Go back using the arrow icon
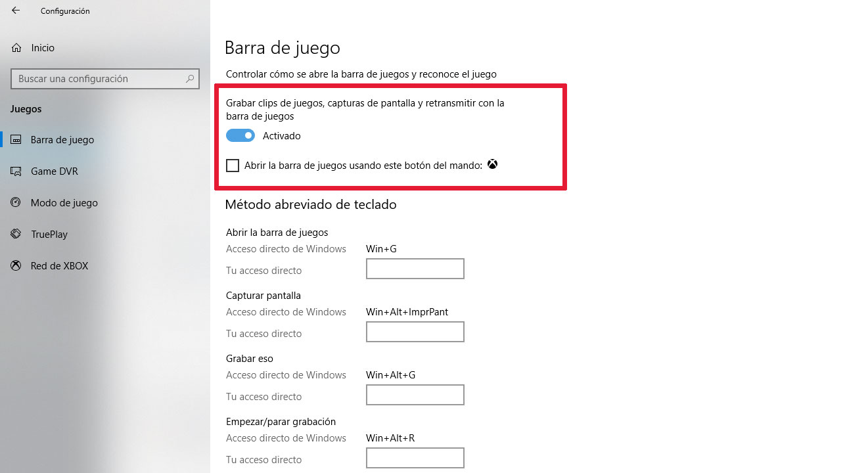Viewport: 868px width, 473px height. pyautogui.click(x=16, y=11)
